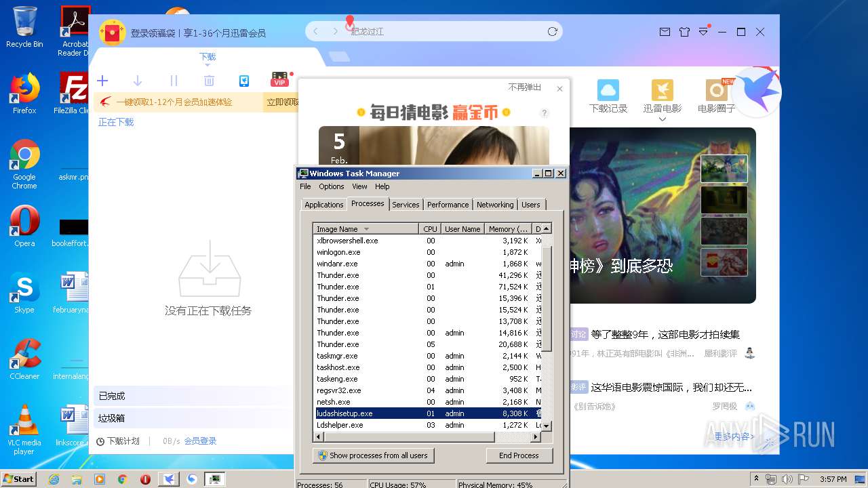Go back with the address bar left arrow

click(x=316, y=31)
